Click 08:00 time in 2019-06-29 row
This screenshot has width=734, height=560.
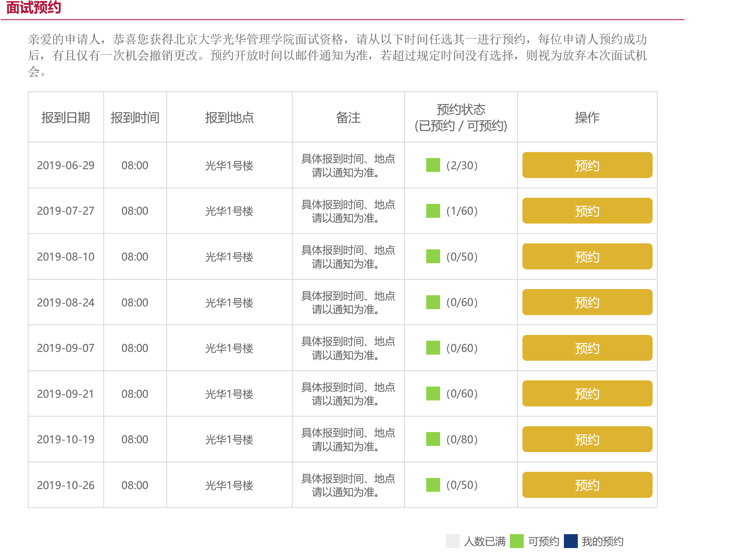pyautogui.click(x=135, y=165)
